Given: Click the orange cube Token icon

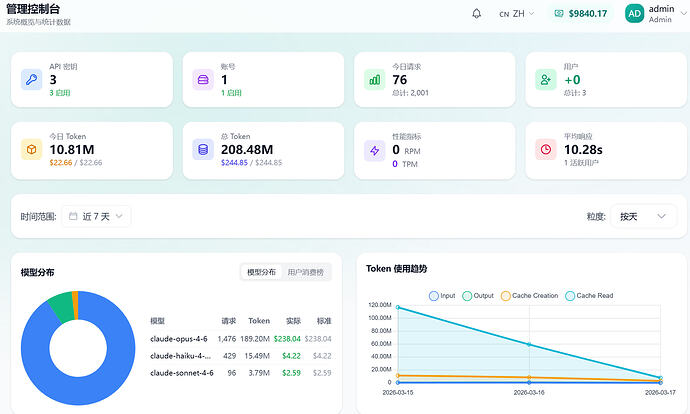Looking at the screenshot, I should (32, 150).
